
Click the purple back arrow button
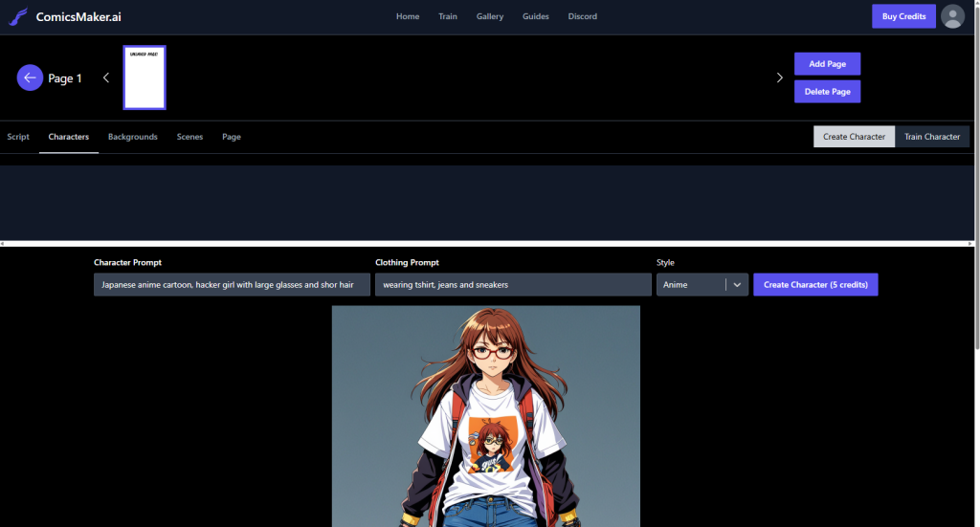[x=30, y=78]
